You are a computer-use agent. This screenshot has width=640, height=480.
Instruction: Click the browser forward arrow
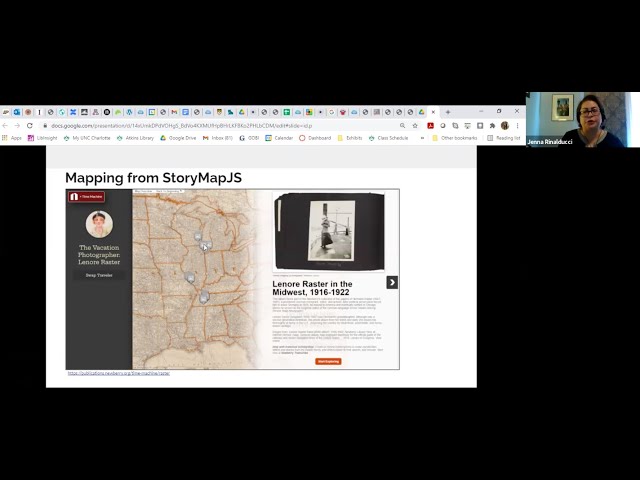click(x=17, y=126)
